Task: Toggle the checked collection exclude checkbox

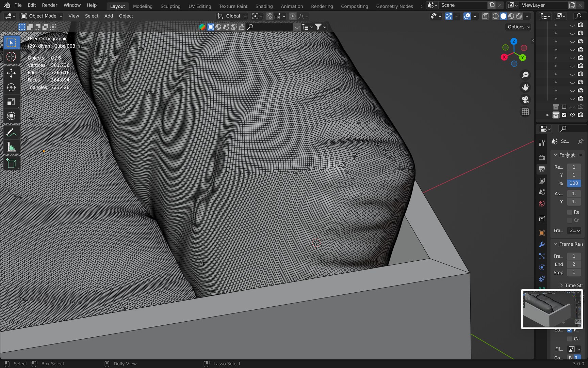Action: tap(564, 115)
